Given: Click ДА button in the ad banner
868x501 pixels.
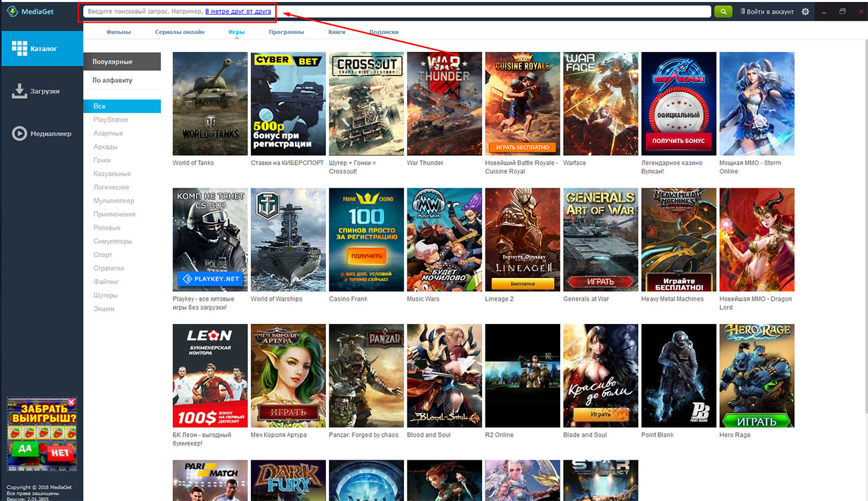Looking at the screenshot, I should point(25,449).
